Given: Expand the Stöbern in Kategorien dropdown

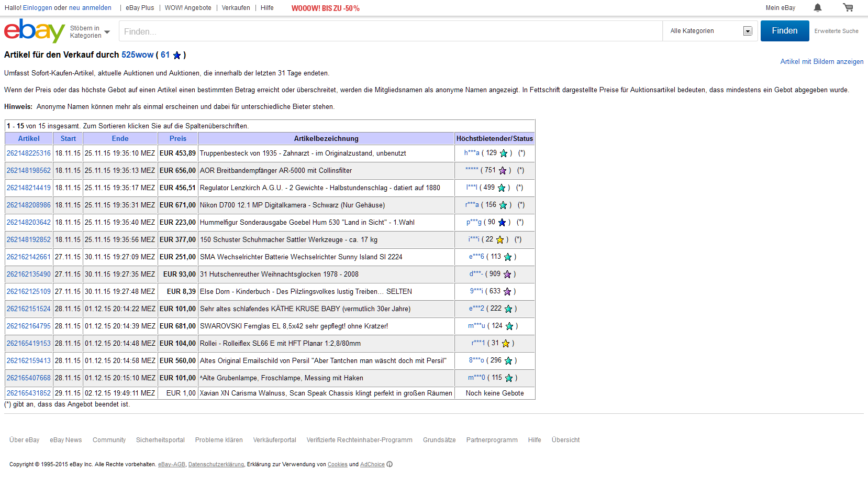Looking at the screenshot, I should point(90,32).
